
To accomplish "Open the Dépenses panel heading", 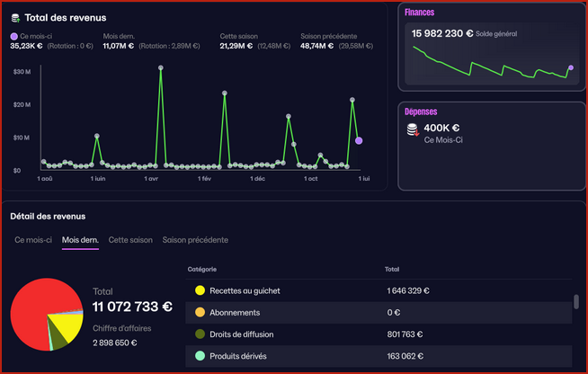I will [422, 111].
